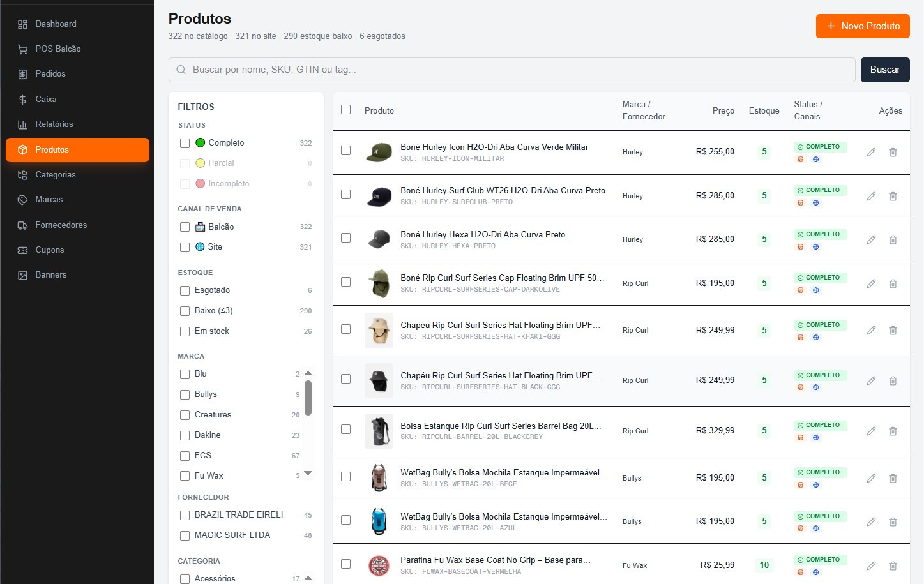Edit the BULLYS-WETBAG-20L-BEGE product
Viewport: 924px width, 584px height.
pos(871,478)
